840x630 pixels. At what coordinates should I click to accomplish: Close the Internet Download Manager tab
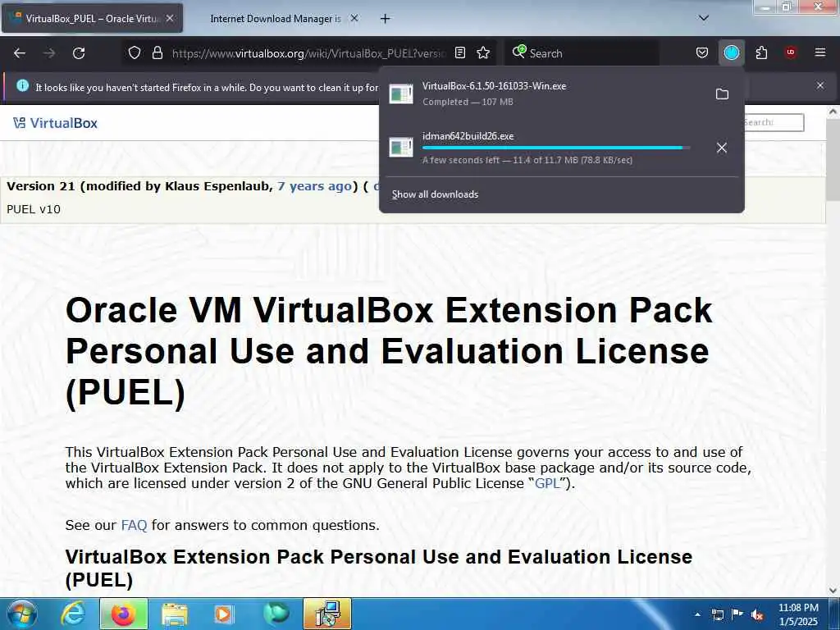pos(354,18)
